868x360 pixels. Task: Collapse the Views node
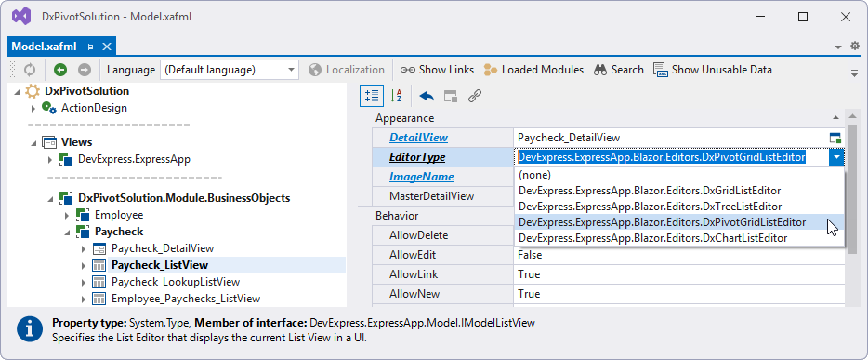point(34,143)
